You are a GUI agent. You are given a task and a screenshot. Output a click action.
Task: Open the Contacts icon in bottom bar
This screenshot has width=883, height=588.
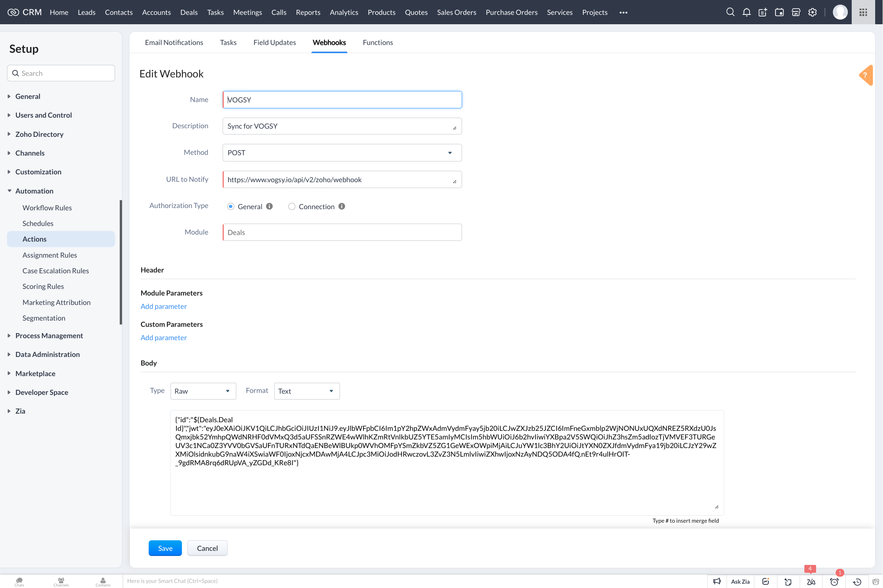coord(103,582)
